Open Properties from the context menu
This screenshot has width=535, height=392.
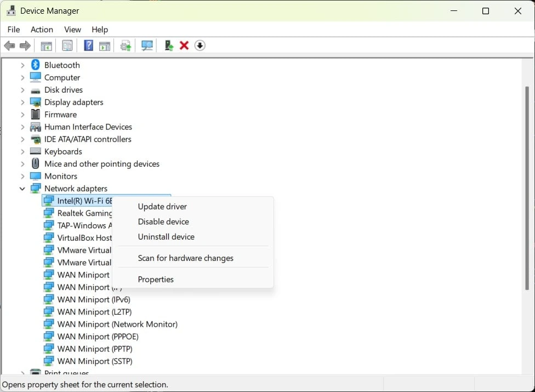click(156, 280)
